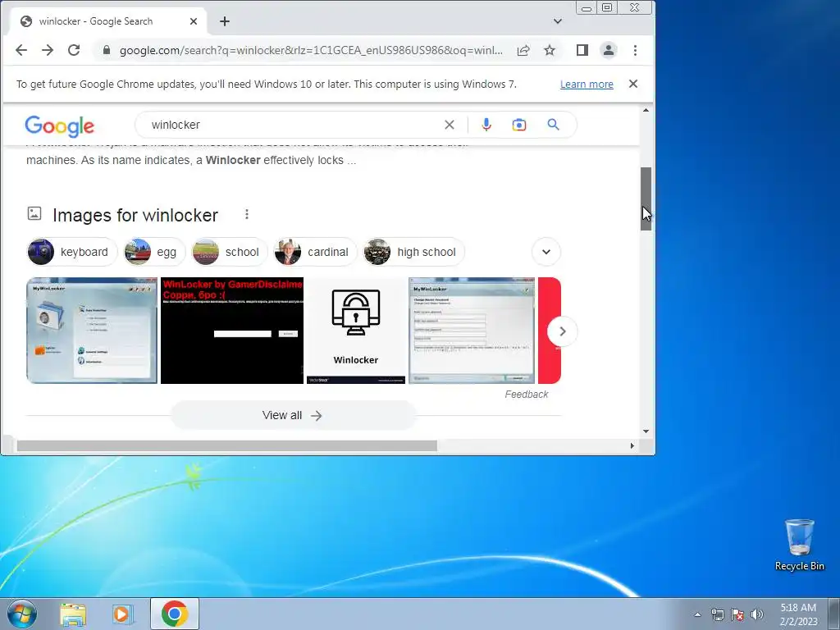840x630 pixels.
Task: Close the winlocker Google Search tab
Action: coord(194,21)
